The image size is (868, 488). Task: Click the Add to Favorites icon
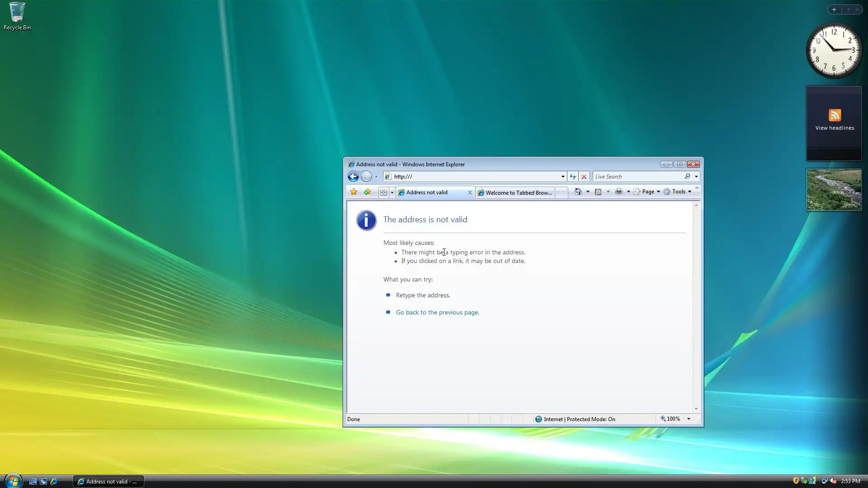pos(367,192)
